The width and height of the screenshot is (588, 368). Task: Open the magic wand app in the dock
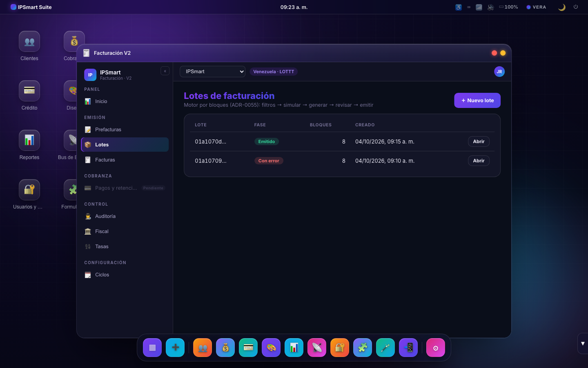point(385,348)
